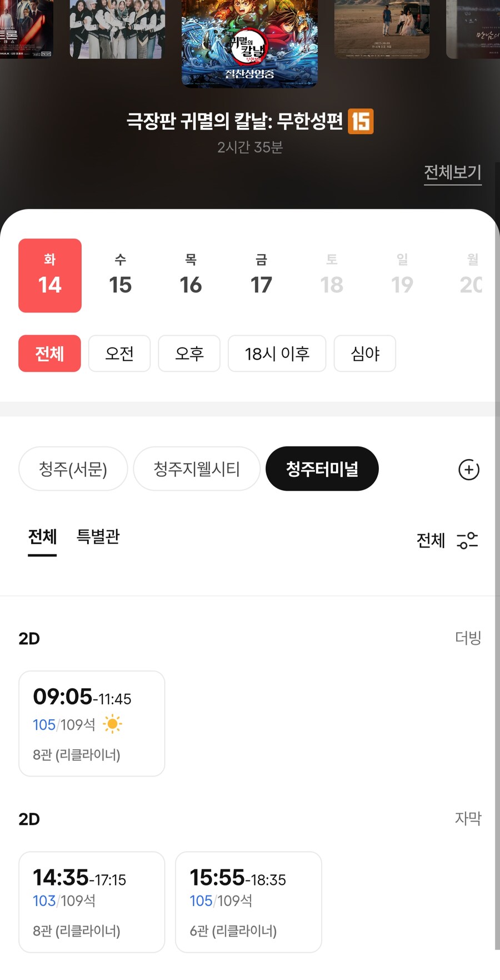
Task: Select Wednesday 15 date
Action: [x=120, y=276]
